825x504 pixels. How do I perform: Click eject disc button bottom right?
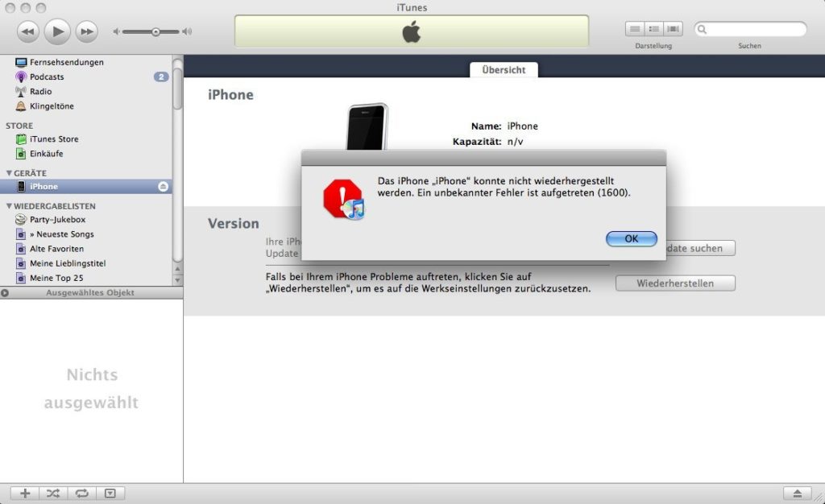797,493
